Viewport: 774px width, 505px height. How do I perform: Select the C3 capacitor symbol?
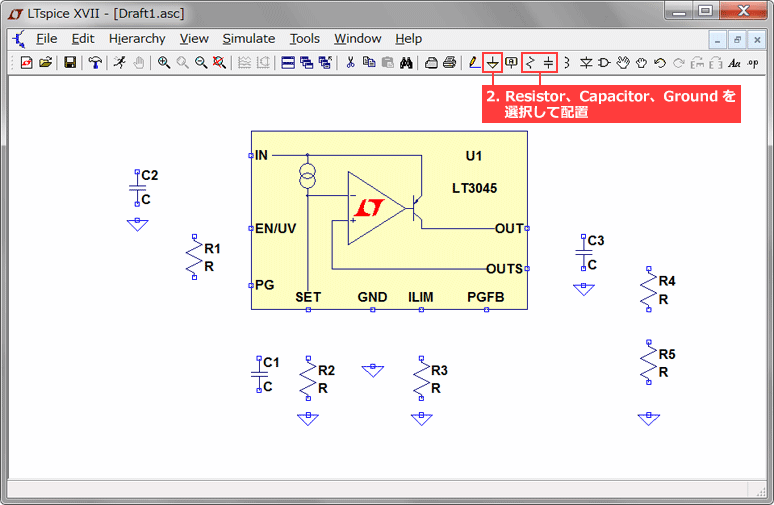click(x=583, y=253)
